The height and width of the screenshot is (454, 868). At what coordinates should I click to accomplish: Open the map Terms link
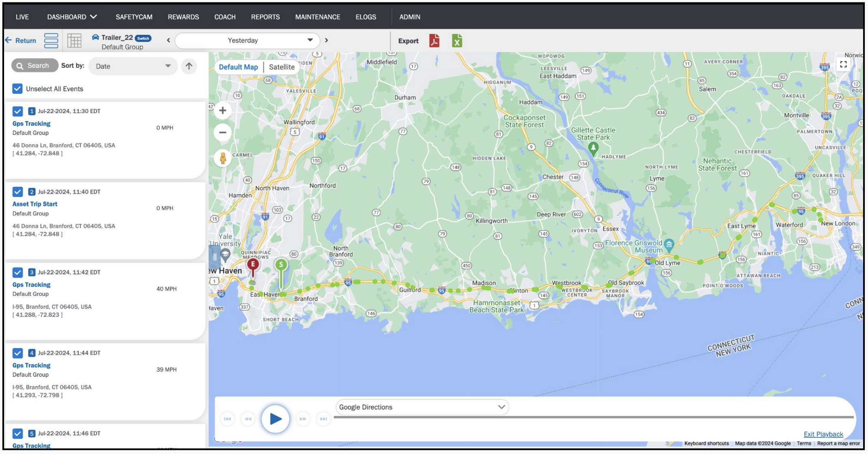pos(804,443)
